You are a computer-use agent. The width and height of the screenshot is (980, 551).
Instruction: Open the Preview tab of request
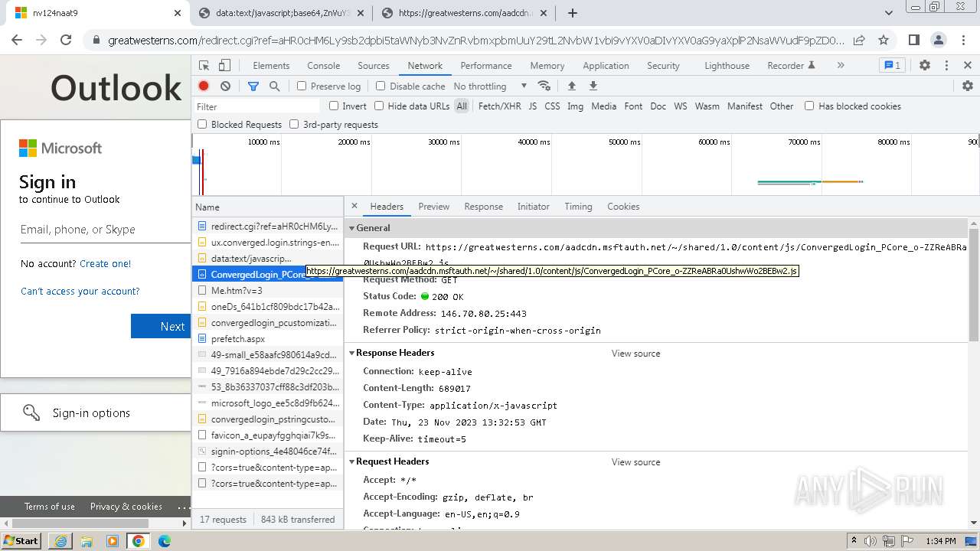(434, 207)
